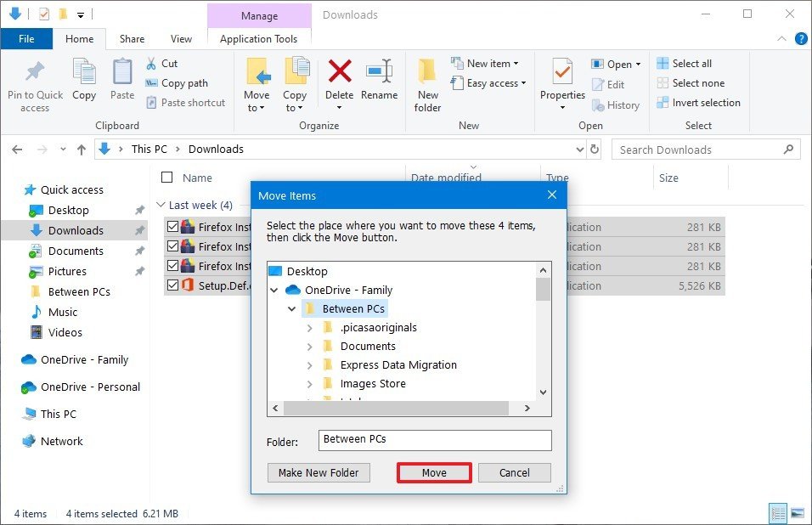Open the recent locations dropdown arrow
Viewport: 812px width, 525px height.
[63, 150]
